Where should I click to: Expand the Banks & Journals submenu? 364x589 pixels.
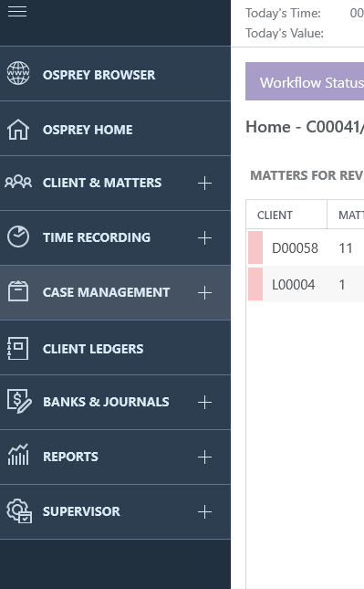(x=204, y=403)
